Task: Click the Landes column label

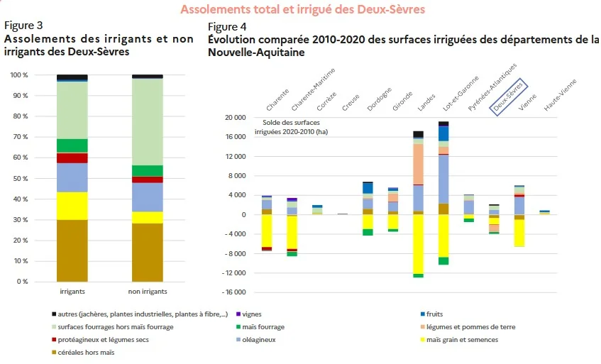Action: click(426, 102)
